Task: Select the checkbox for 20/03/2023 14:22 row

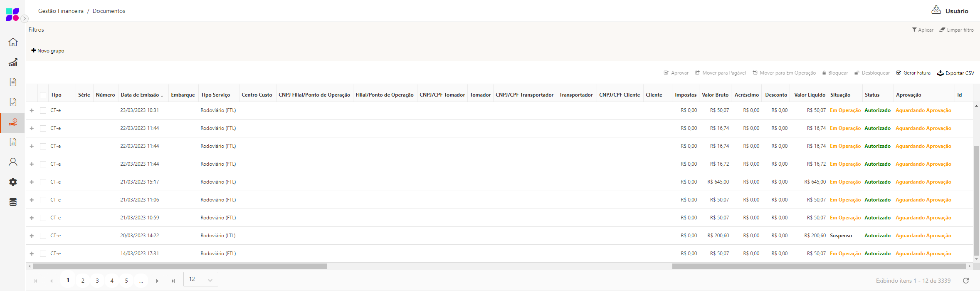Action: (43, 236)
